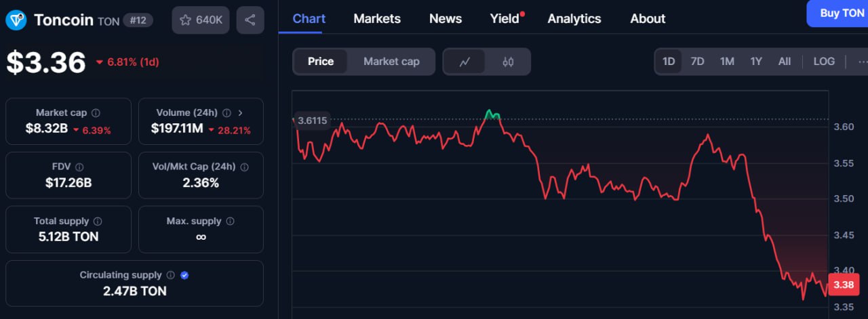
Task: Click the Toncoin title text
Action: tap(64, 20)
